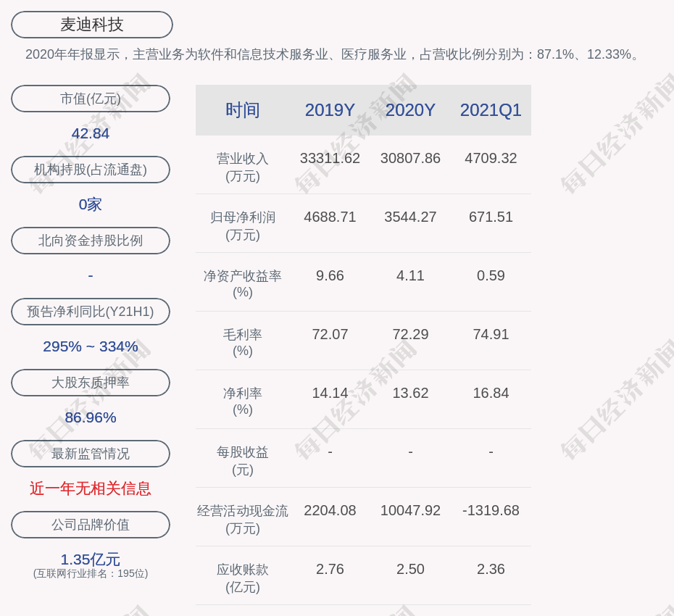This screenshot has width=674, height=616.
Task: Select the 市值(亿元) label button
Action: click(x=91, y=99)
